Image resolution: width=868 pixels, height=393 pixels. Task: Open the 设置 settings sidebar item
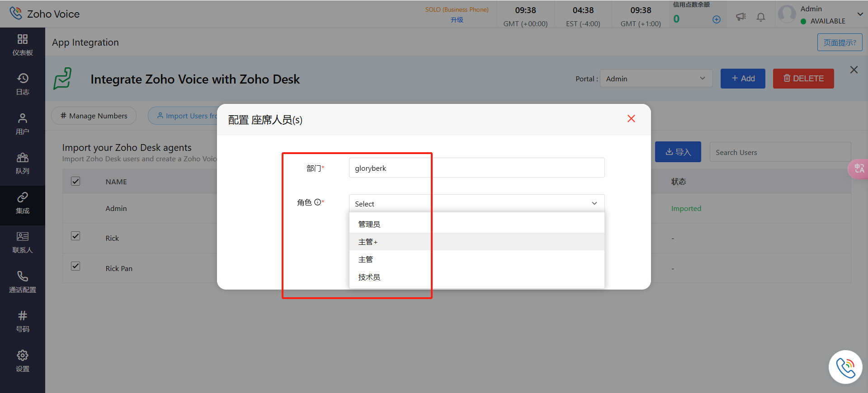tap(23, 361)
